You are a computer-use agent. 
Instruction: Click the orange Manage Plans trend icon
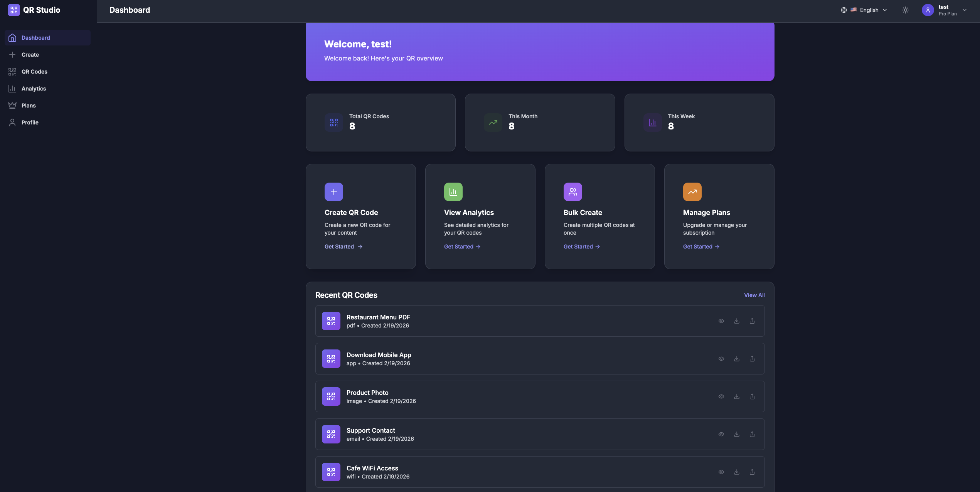point(692,192)
